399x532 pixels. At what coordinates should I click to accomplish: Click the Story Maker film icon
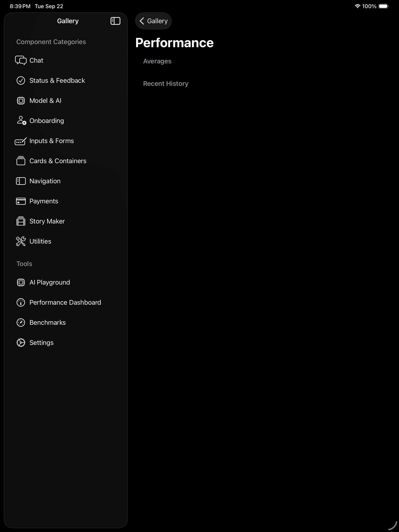point(21,221)
